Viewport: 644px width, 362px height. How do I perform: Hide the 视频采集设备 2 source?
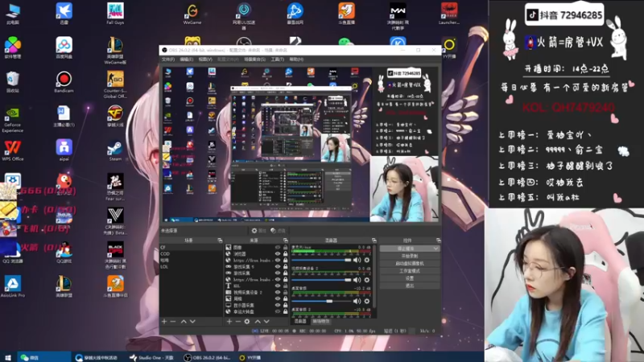click(278, 292)
